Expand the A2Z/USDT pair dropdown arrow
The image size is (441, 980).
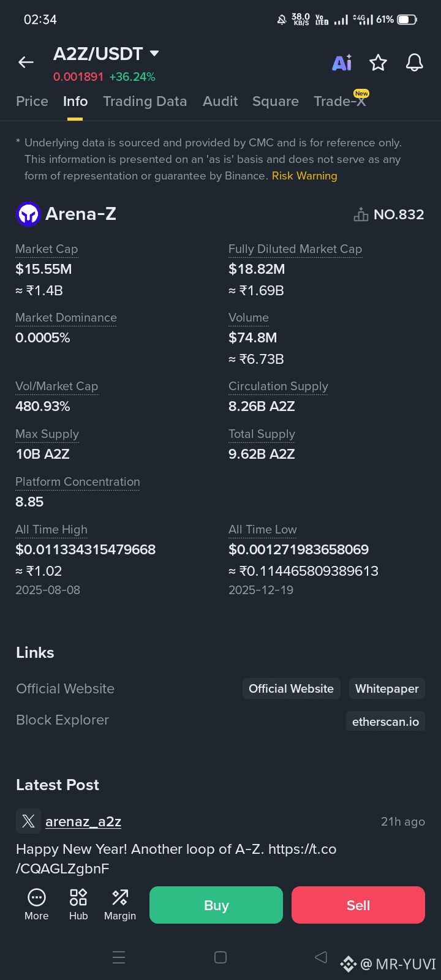click(154, 54)
